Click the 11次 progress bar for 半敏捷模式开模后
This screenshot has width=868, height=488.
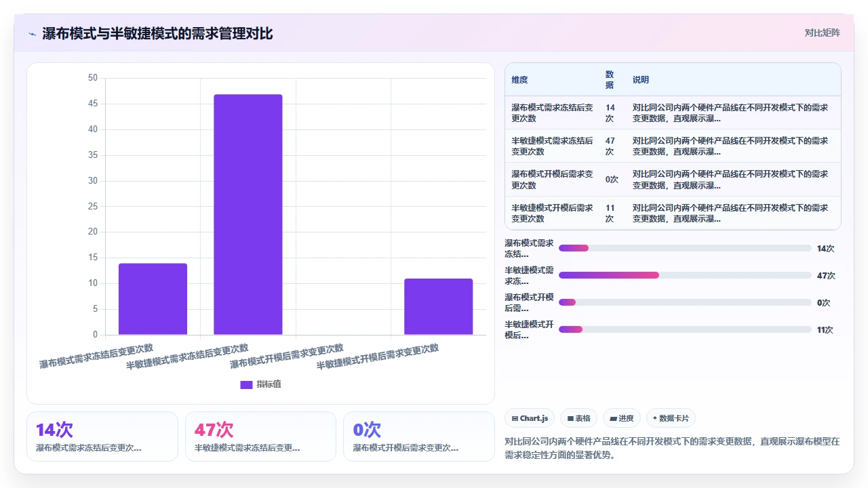click(685, 329)
